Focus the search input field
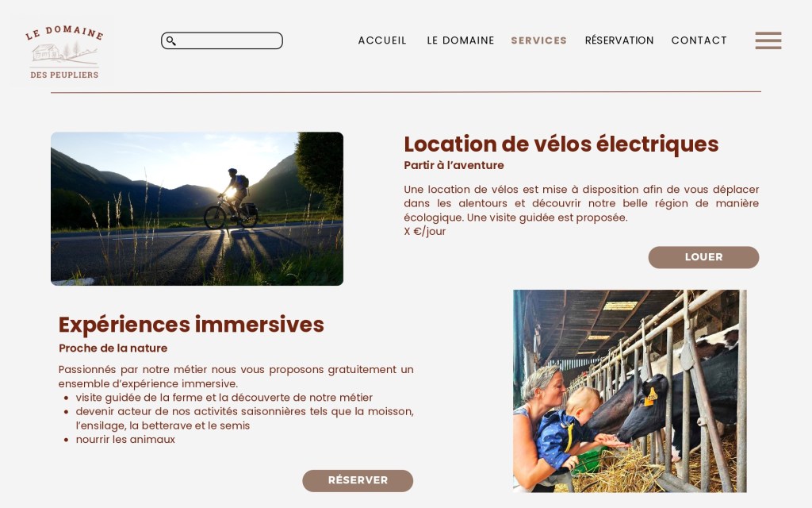812x508 pixels. pyautogui.click(x=222, y=40)
